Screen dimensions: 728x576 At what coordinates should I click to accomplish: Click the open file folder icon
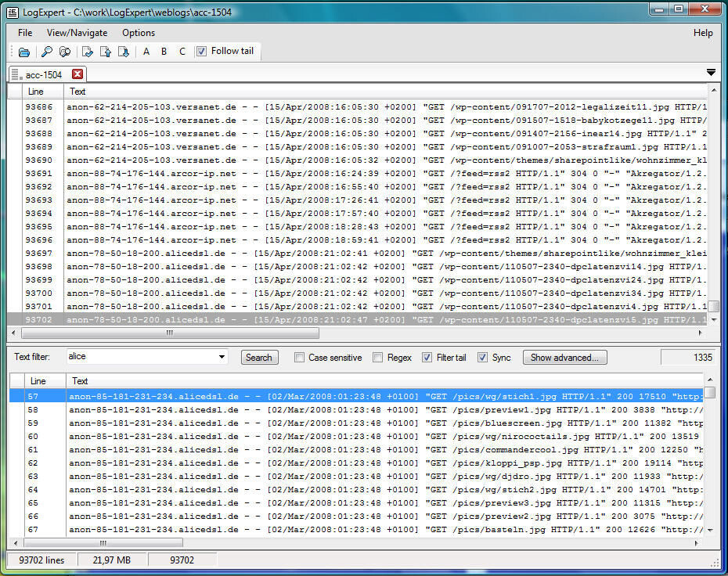coord(24,52)
